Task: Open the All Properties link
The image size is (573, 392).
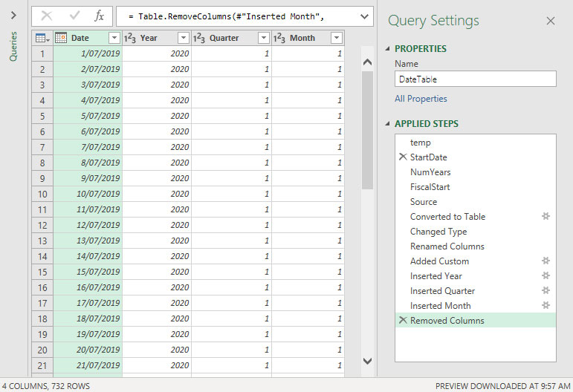Action: (421, 99)
